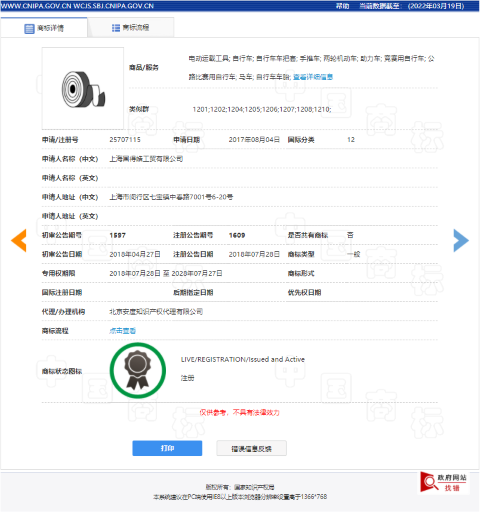
Task: Click the application number 25707115
Action: click(x=125, y=140)
